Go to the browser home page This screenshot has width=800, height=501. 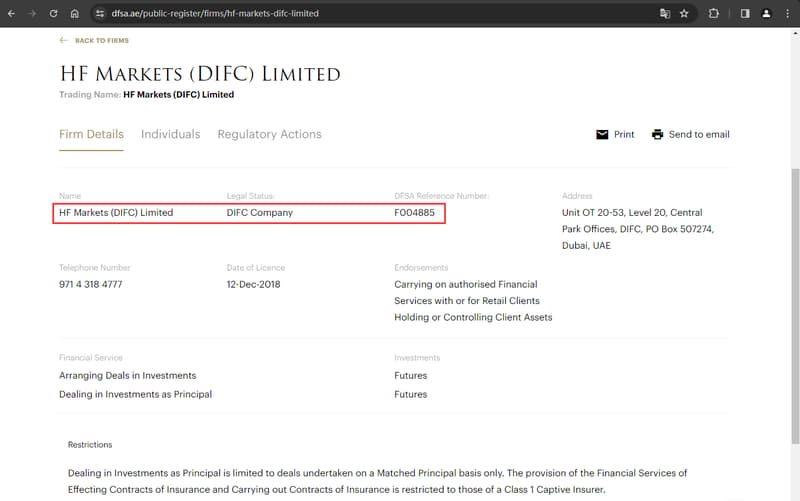pos(75,14)
